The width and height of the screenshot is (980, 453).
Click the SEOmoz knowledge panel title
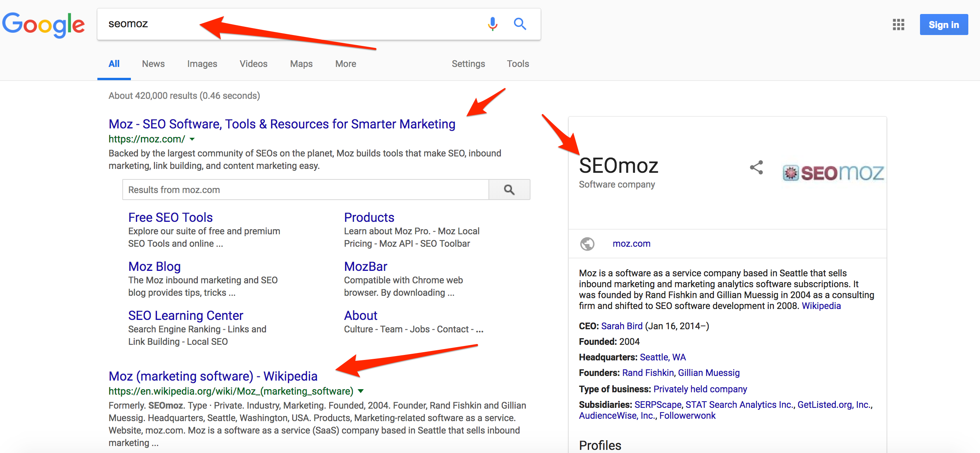(x=619, y=166)
